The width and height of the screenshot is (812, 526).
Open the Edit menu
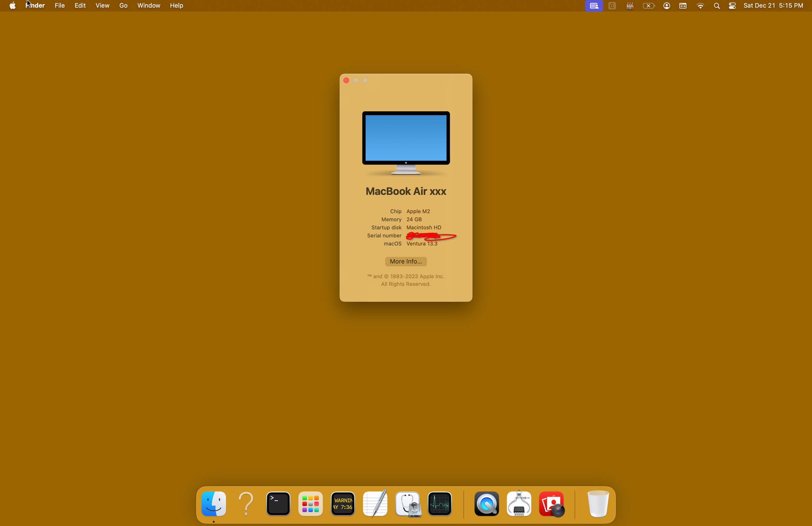80,6
